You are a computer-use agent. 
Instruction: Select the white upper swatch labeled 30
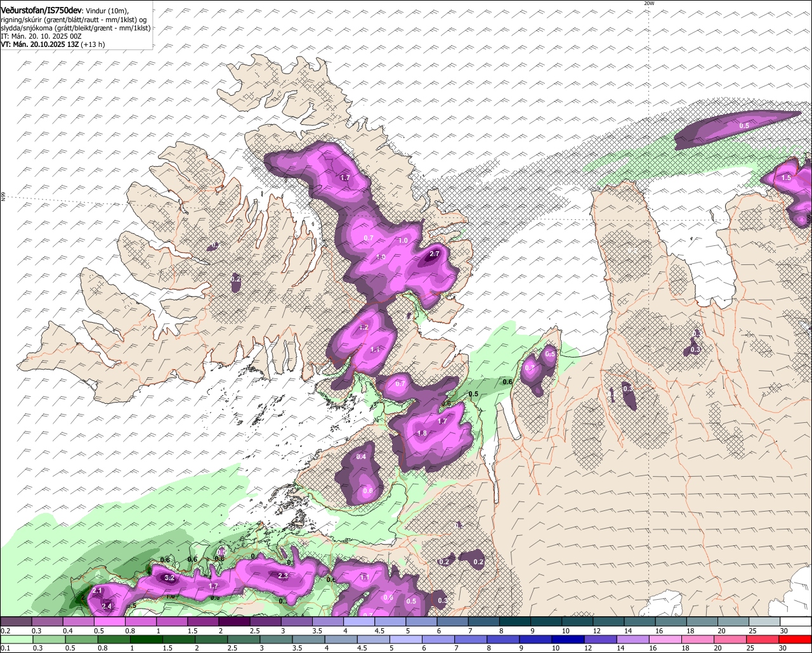tap(796, 621)
